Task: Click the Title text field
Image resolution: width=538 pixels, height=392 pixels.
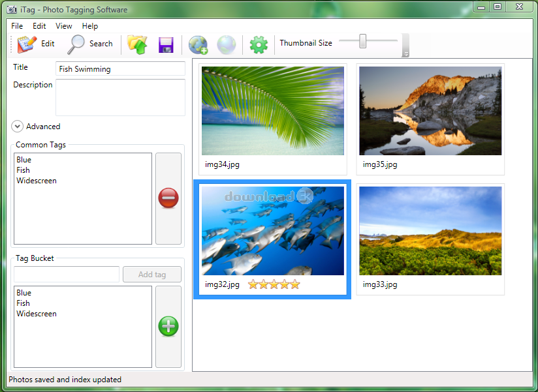Action: 120,69
